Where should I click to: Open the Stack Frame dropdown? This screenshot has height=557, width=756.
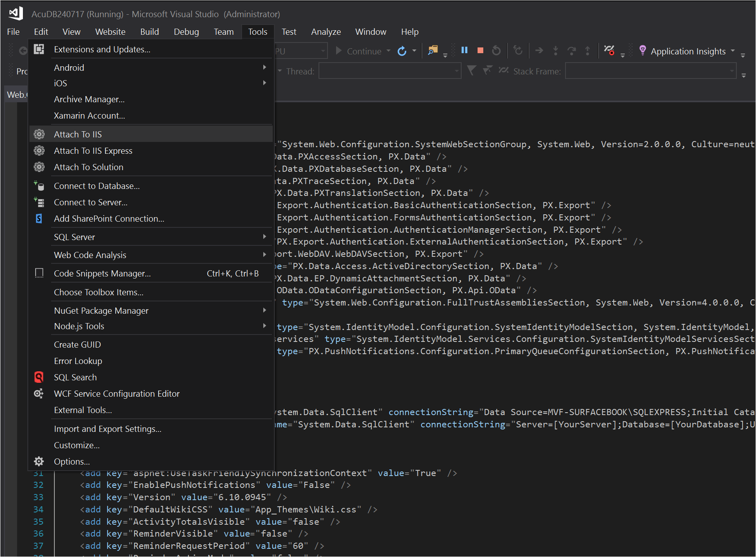(x=651, y=71)
